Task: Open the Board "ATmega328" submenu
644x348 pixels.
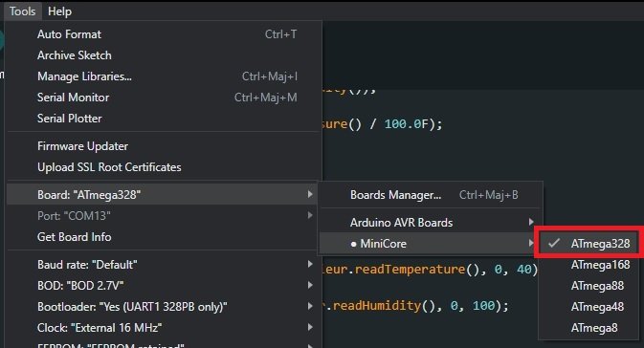Action: 163,194
